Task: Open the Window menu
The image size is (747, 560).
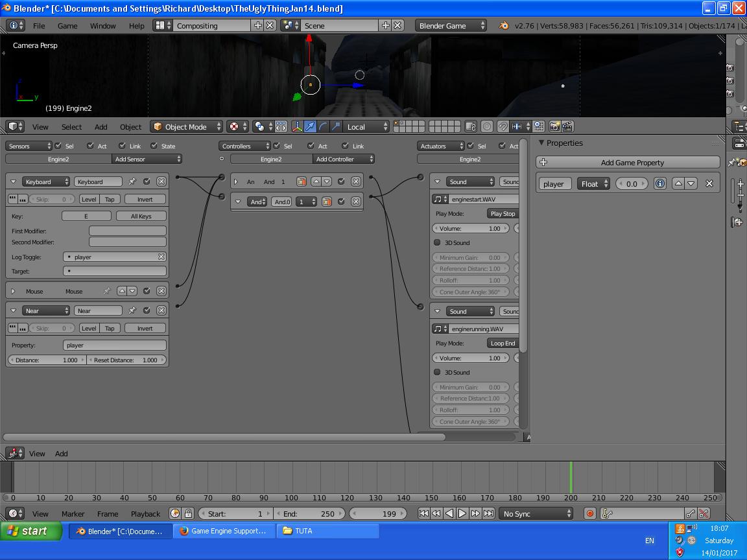Action: (x=103, y=26)
